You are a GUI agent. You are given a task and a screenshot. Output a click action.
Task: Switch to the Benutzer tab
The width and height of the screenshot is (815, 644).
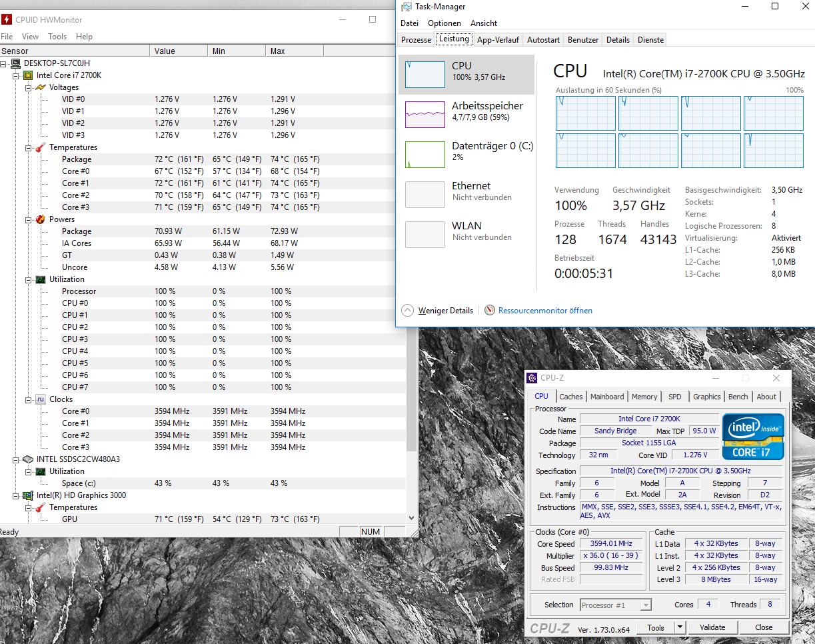pos(583,40)
